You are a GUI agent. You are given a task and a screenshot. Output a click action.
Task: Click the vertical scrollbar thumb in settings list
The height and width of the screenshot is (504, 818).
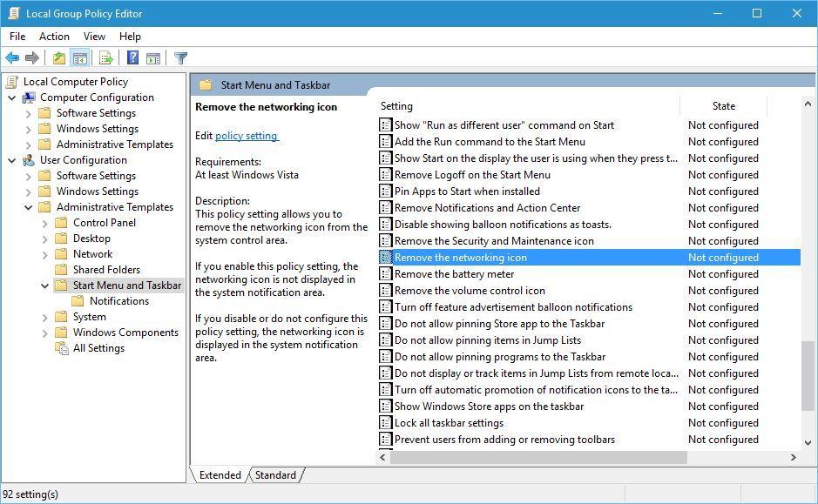point(808,375)
